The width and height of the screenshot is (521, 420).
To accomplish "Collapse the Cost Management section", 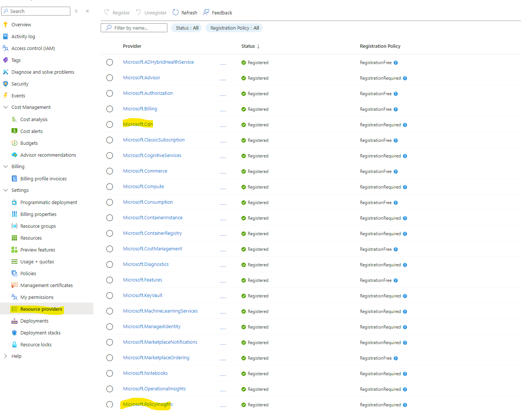I will [x=6, y=107].
